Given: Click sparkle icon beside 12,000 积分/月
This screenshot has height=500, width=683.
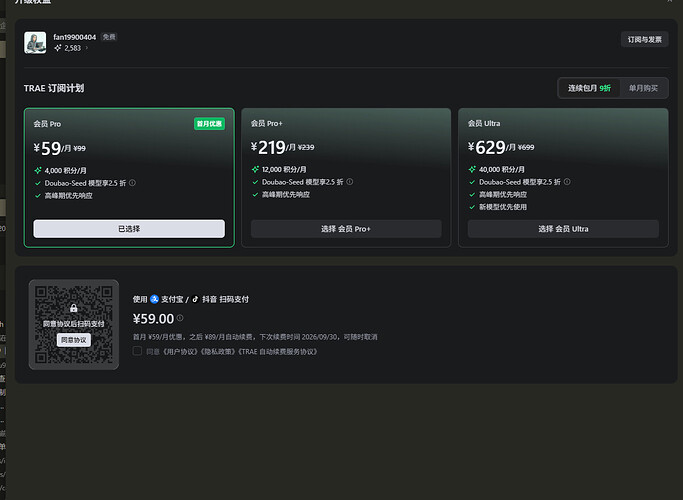Looking at the screenshot, I should (x=255, y=169).
